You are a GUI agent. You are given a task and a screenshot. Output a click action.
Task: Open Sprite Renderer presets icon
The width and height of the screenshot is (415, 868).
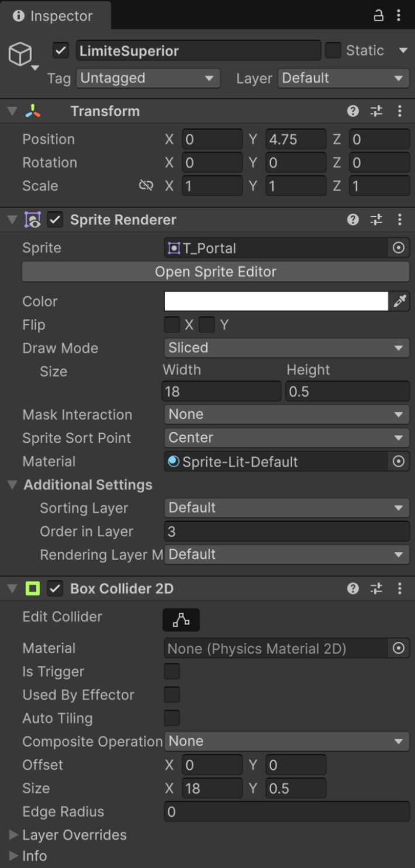pyautogui.click(x=376, y=220)
